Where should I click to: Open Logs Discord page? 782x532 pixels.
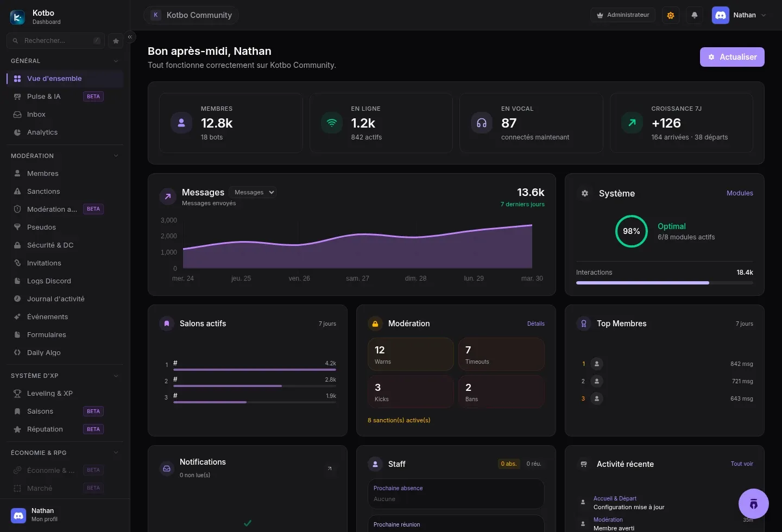point(65,281)
